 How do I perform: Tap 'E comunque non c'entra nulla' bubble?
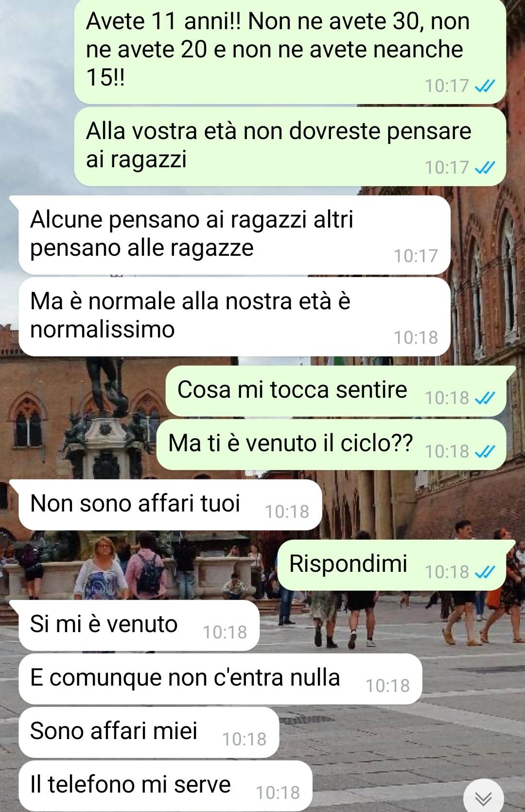(220, 679)
